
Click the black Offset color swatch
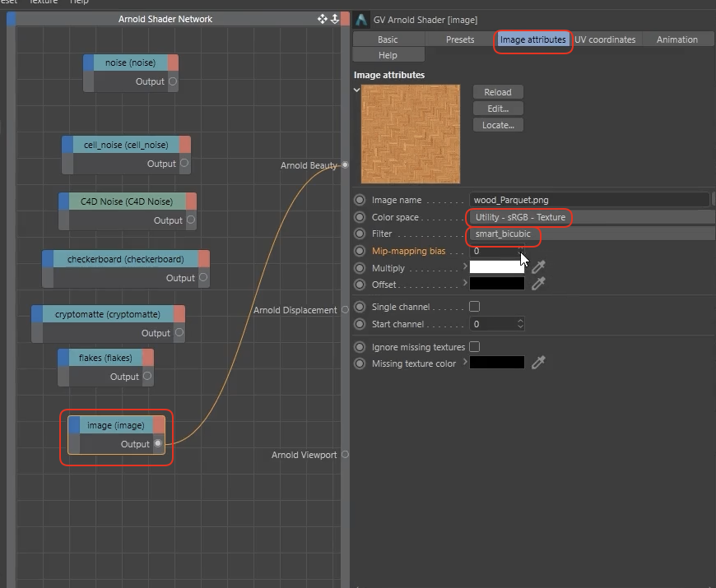(x=497, y=283)
